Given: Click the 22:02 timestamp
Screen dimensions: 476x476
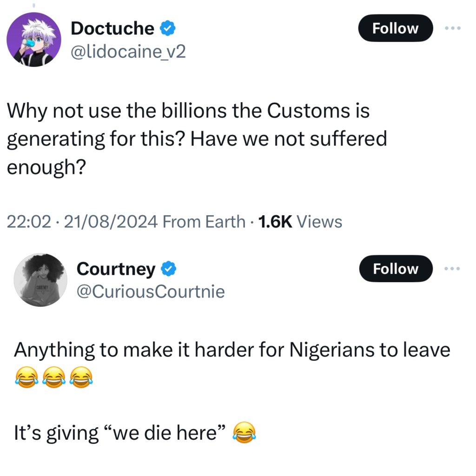Looking at the screenshot, I should point(28,222).
